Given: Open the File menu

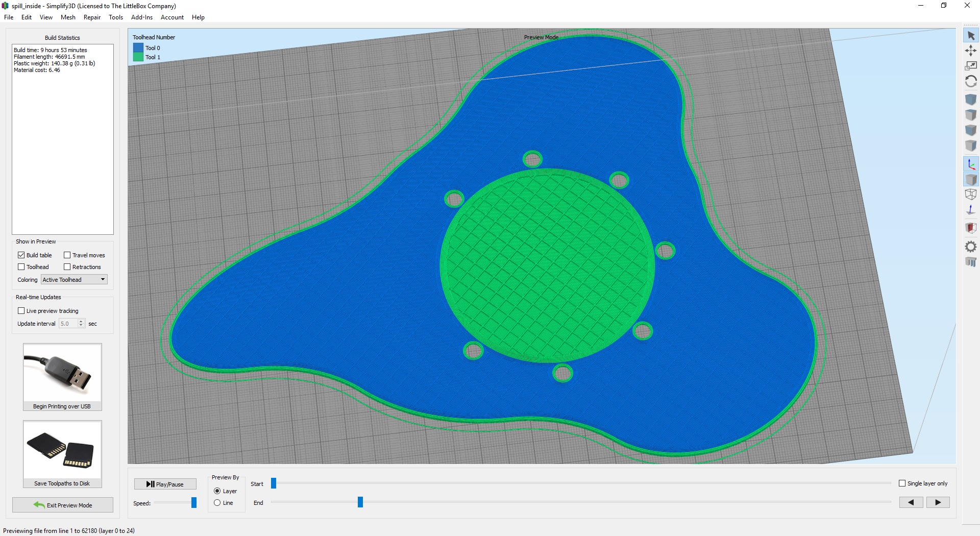Looking at the screenshot, I should [x=9, y=17].
